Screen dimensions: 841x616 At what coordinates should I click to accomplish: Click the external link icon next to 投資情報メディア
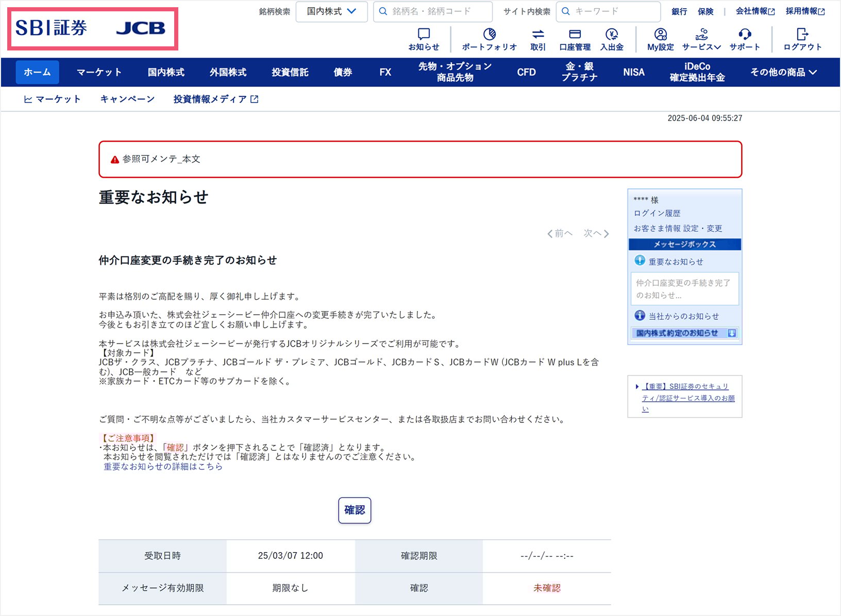255,98
